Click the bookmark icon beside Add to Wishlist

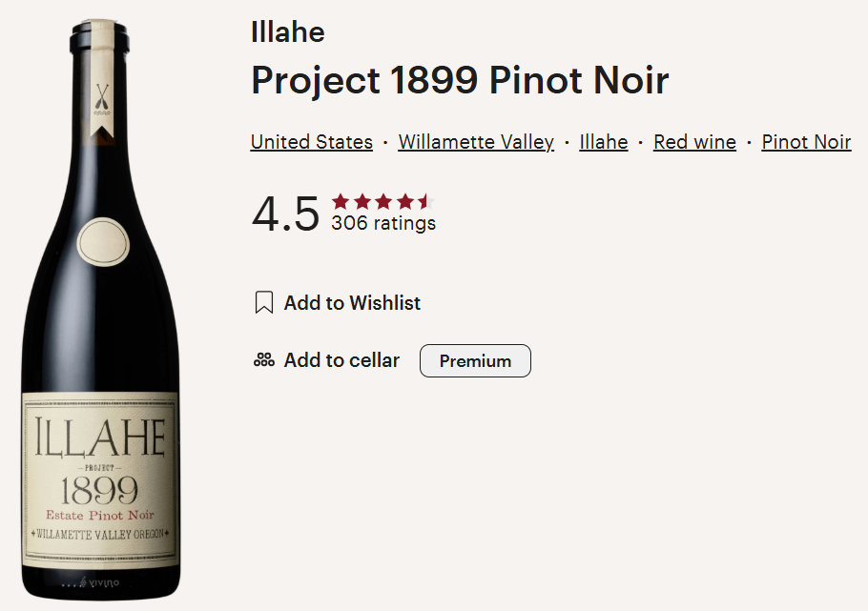pos(264,303)
